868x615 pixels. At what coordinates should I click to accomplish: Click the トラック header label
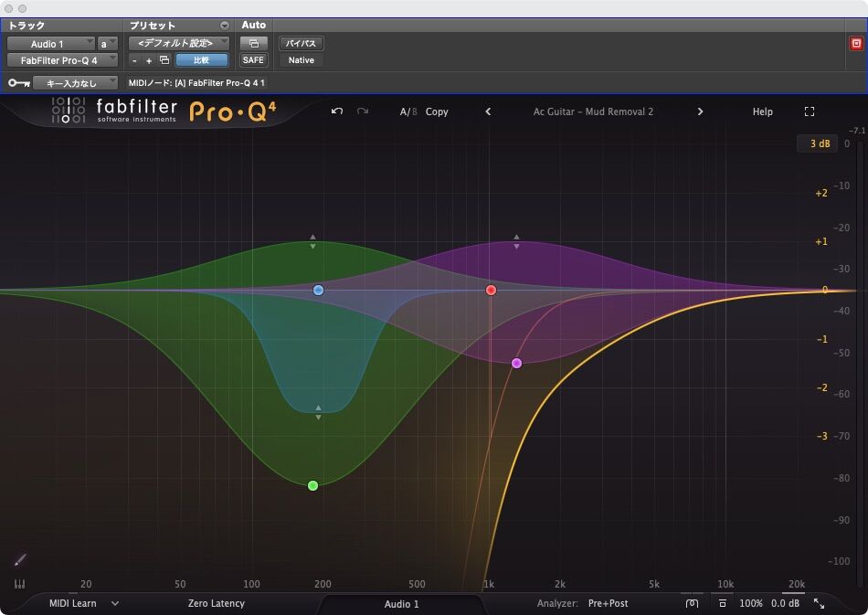[26, 26]
